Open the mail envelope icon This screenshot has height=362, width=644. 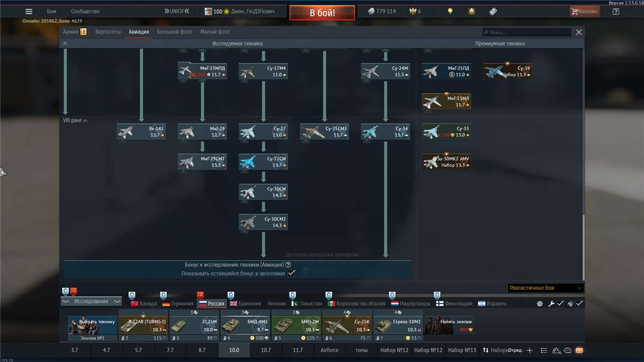pyautogui.click(x=579, y=350)
